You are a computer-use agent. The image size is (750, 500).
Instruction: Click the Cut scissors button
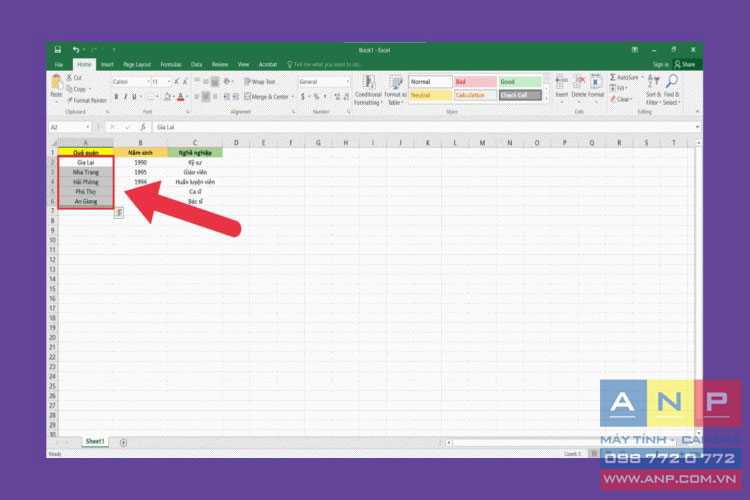coord(74,78)
